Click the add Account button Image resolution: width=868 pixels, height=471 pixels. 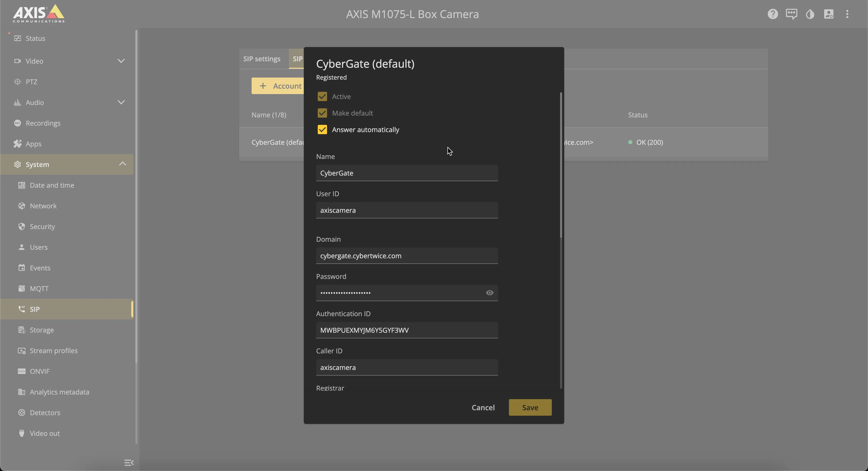(x=278, y=86)
